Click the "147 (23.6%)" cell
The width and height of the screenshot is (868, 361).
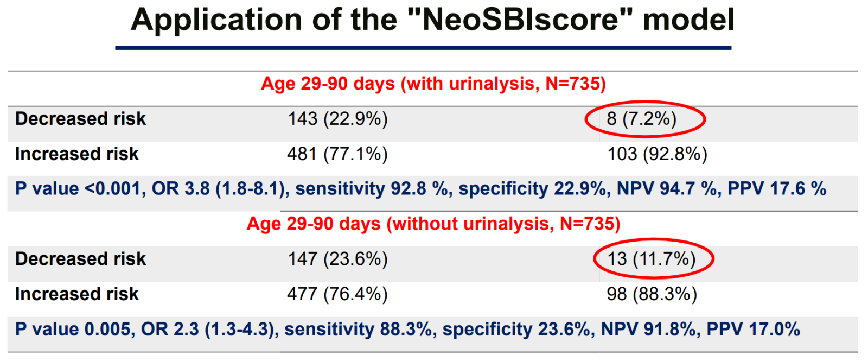337,259
